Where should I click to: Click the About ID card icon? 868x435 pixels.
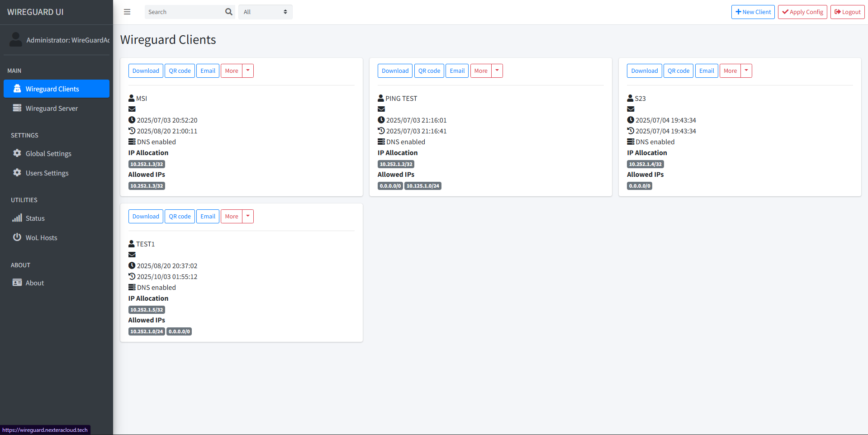click(17, 283)
